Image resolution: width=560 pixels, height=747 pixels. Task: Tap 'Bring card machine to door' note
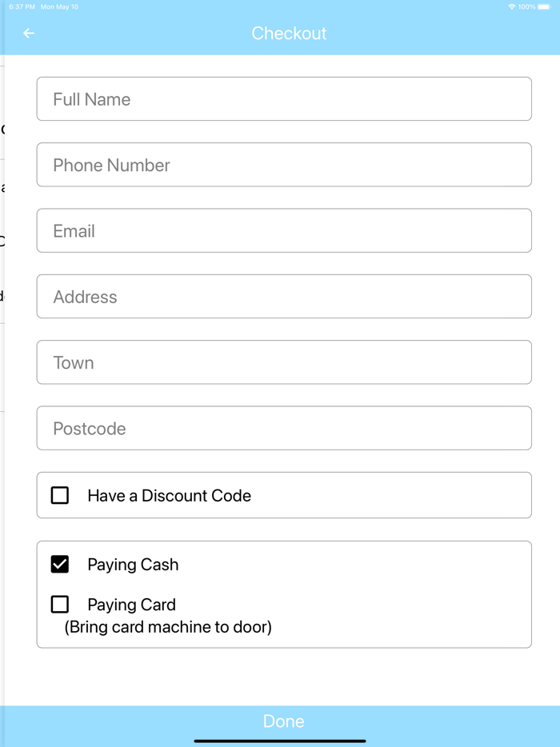tap(168, 627)
